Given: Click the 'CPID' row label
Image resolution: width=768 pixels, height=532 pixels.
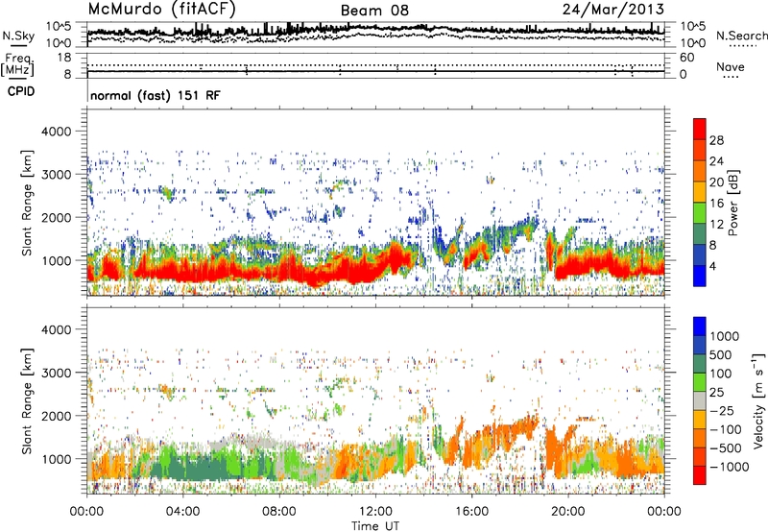Looking at the screenshot, I should coord(21,91).
